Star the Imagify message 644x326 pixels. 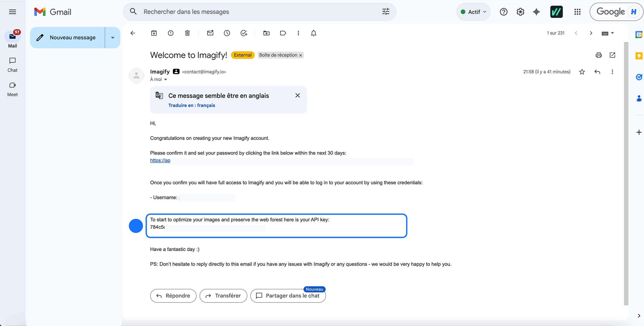[582, 72]
